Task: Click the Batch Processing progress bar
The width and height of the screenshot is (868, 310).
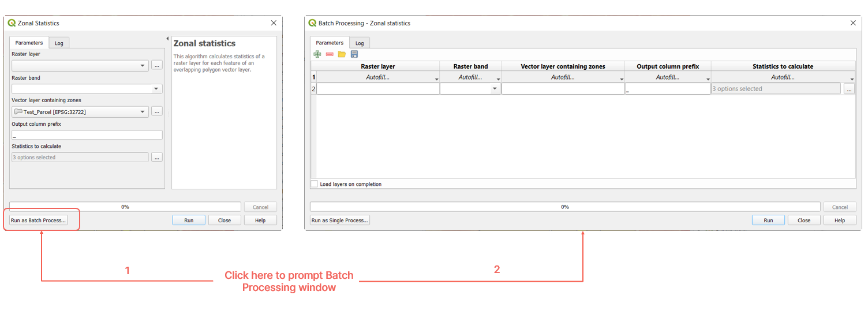Action: (564, 207)
